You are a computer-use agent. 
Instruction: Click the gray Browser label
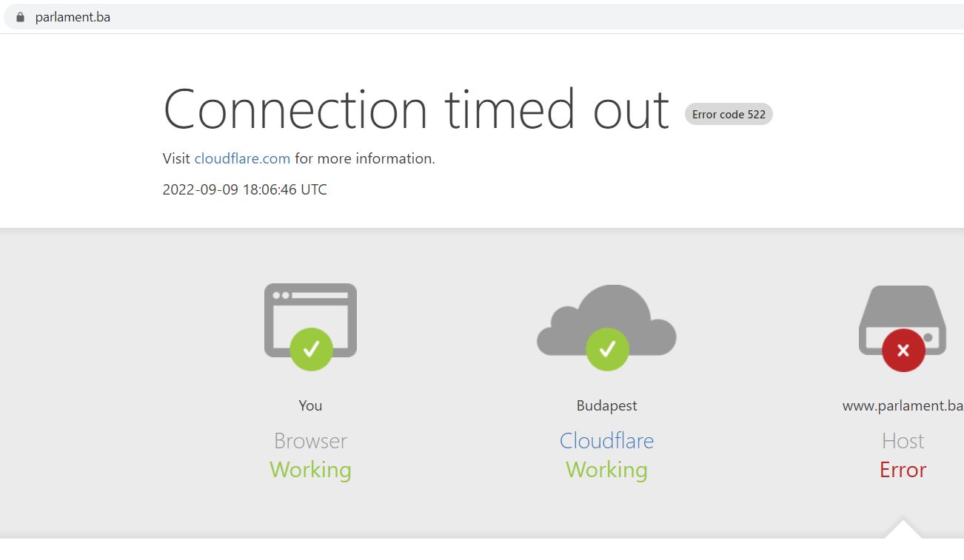click(x=310, y=441)
